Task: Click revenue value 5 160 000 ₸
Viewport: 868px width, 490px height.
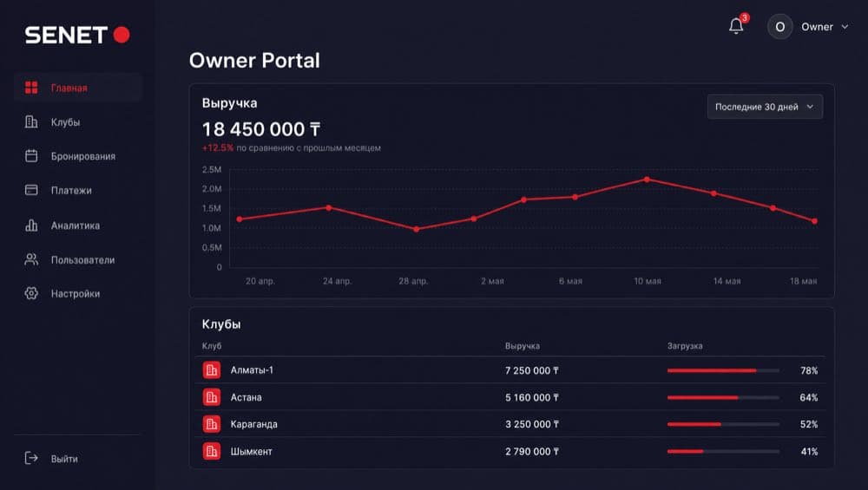Action: tap(531, 397)
